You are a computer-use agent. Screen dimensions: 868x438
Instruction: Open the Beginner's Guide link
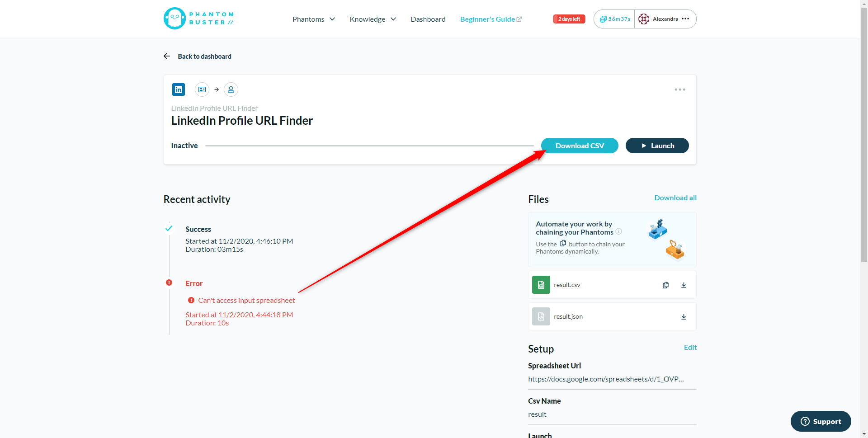point(491,19)
